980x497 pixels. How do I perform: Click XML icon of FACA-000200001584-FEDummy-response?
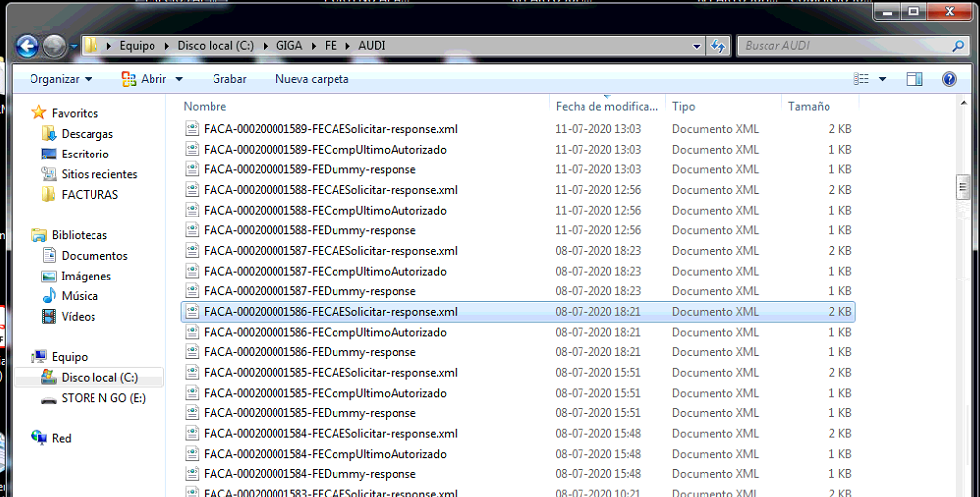pos(192,474)
